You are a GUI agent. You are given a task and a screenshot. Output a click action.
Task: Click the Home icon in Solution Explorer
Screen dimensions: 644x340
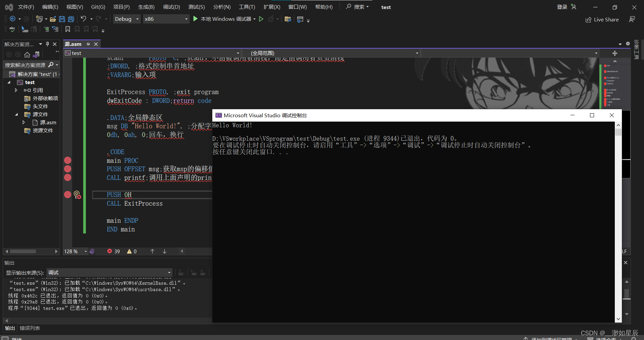click(27, 54)
